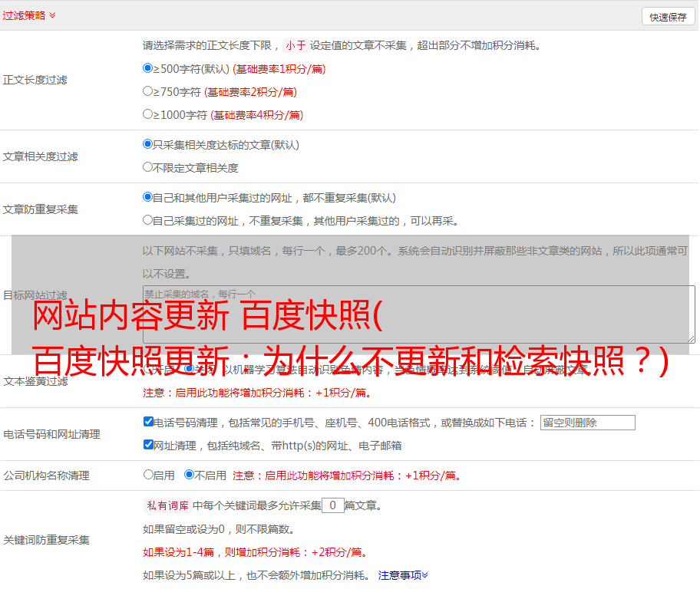Select 关闭 for 文本鉴黄过滤
This screenshot has height=589, width=700.
click(189, 369)
